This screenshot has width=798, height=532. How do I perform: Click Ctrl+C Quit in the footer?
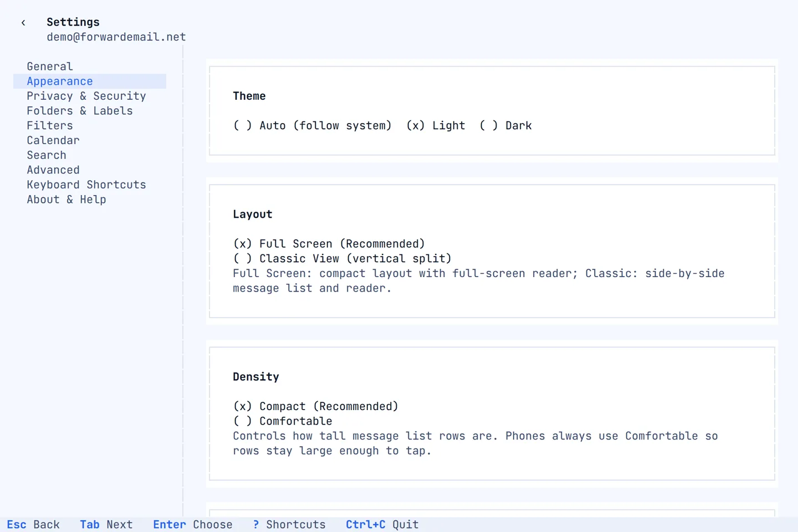pos(382,525)
